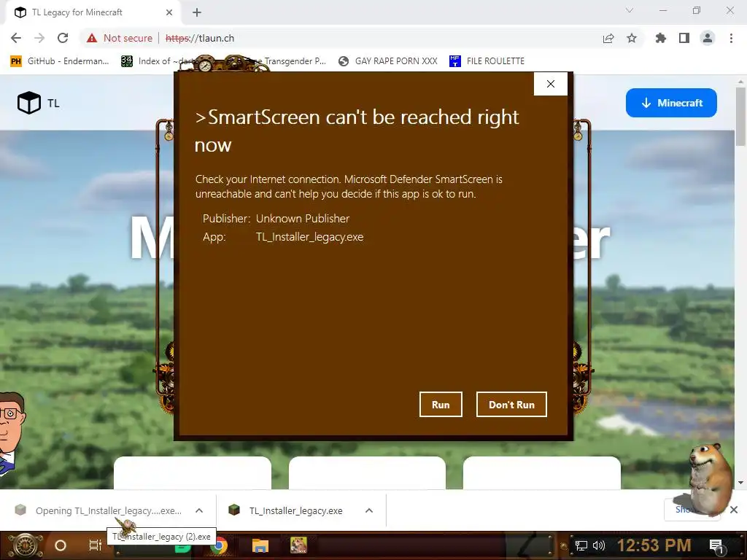Click the TL cube logo on the page
The image size is (747, 560).
29,103
